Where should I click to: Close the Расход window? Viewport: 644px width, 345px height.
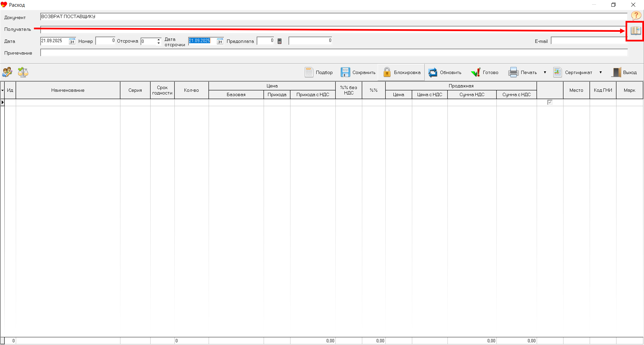(x=633, y=5)
